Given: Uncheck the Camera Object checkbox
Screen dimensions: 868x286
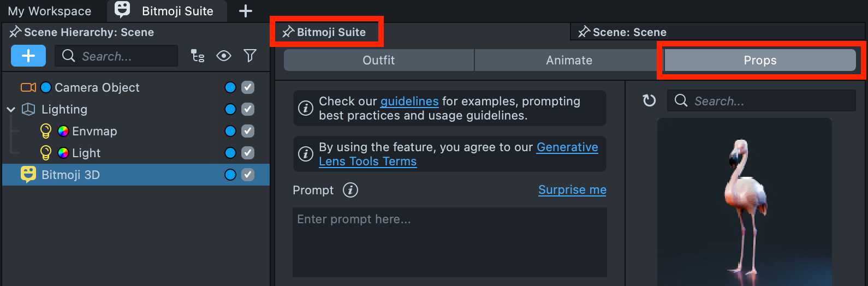Looking at the screenshot, I should tap(248, 87).
